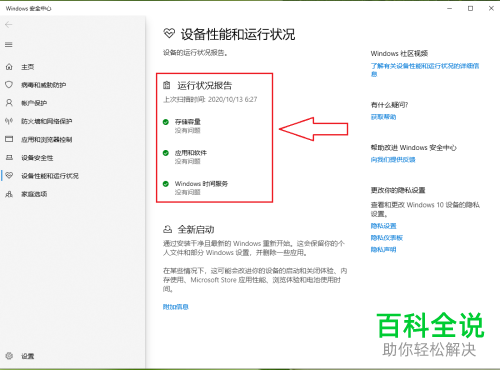Click the 帮助改进 Windows 安全中心 heading

tap(414, 148)
